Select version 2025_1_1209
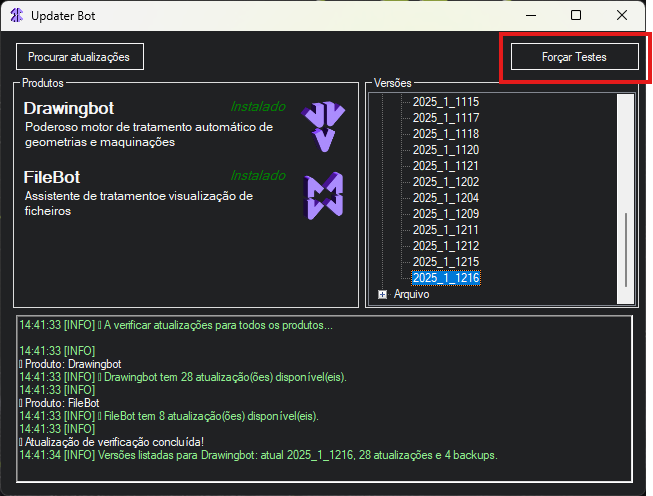The width and height of the screenshot is (653, 496). pos(446,214)
